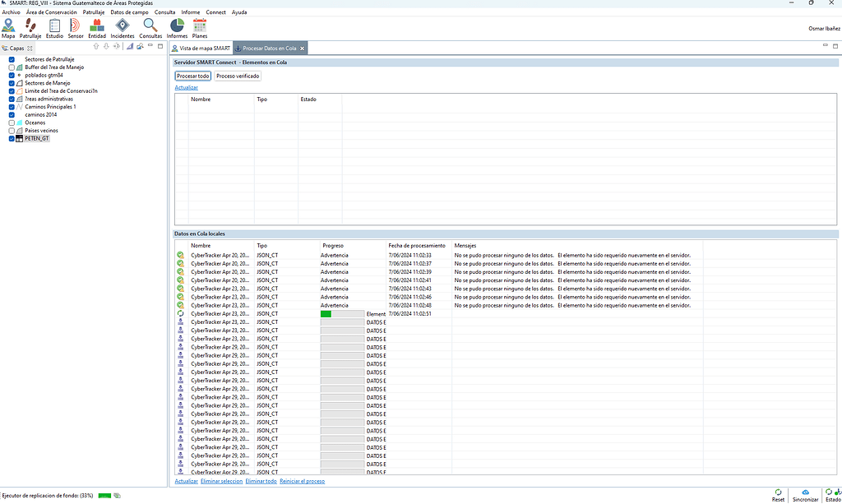Enable the Oceanos layer checkbox
Screen dimensions: 842x504
tap(12, 123)
